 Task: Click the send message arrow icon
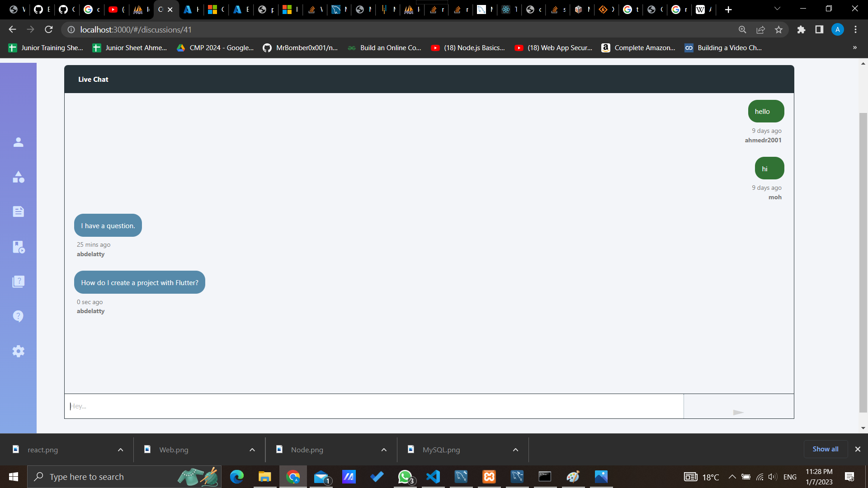(738, 412)
